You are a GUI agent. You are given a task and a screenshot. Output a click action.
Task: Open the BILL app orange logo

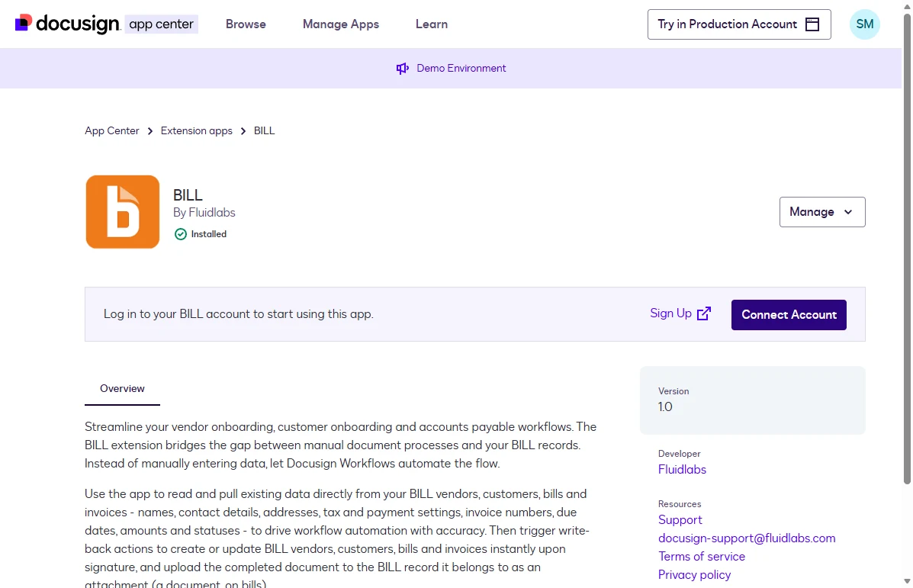tap(123, 212)
